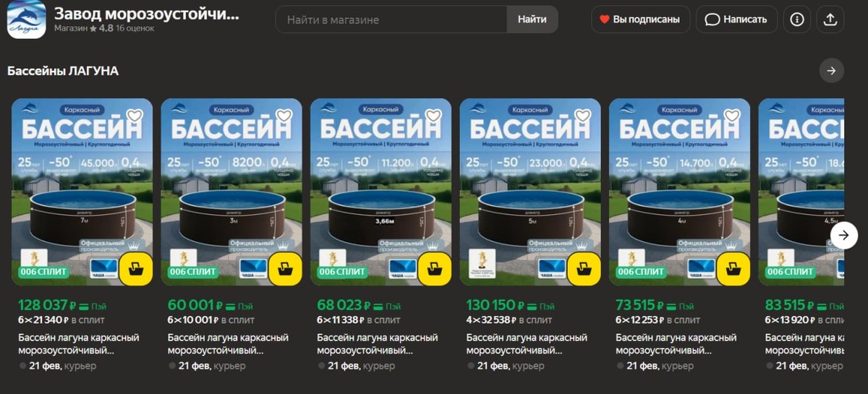The height and width of the screenshot is (394, 868).
Task: Open the Бассейны ЛАГУНА category heading
Action: 63,71
